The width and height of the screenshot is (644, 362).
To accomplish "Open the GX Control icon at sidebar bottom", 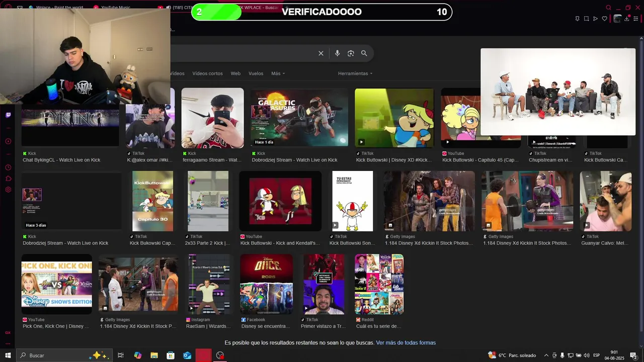I will click(x=8, y=332).
